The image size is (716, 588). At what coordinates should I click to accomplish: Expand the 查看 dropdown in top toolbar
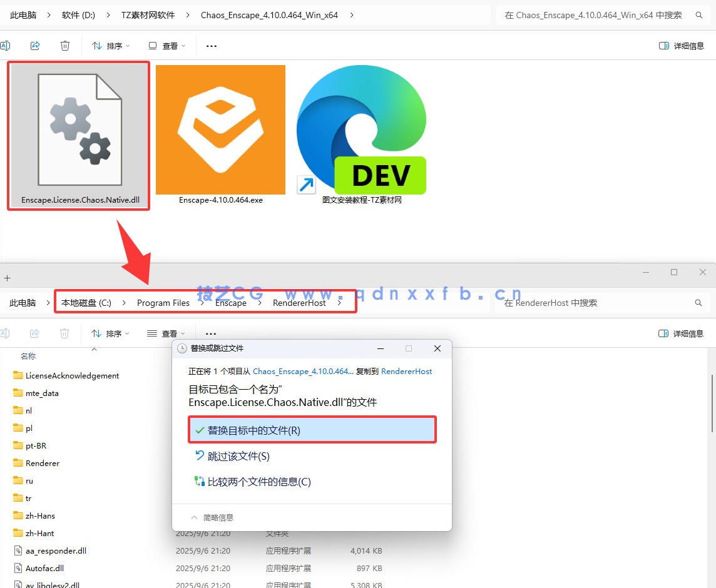tap(167, 46)
